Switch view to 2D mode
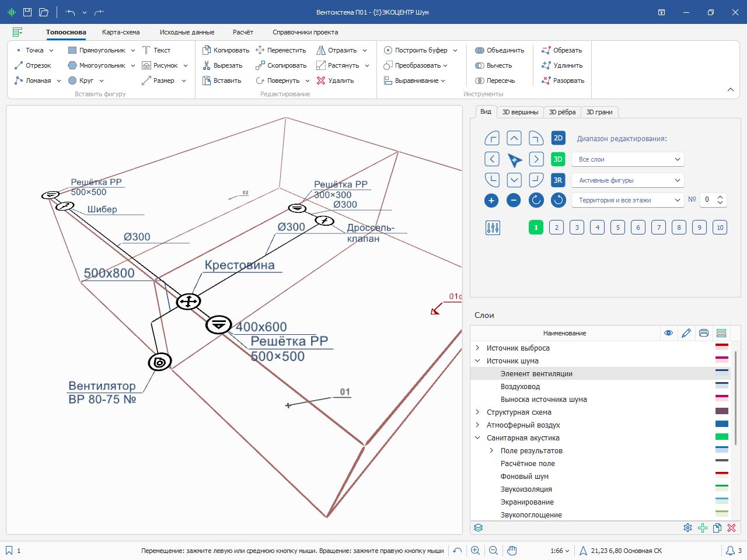The image size is (747, 560). tap(558, 138)
